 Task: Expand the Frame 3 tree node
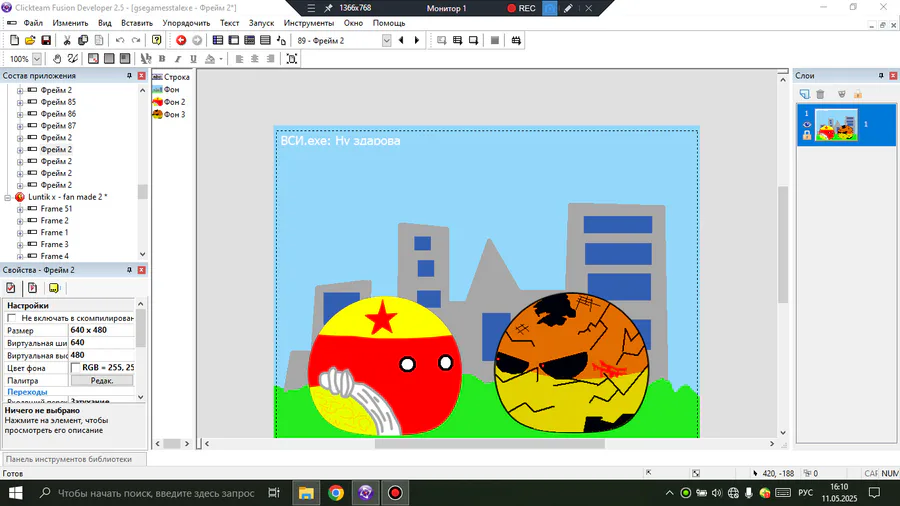[20, 245]
